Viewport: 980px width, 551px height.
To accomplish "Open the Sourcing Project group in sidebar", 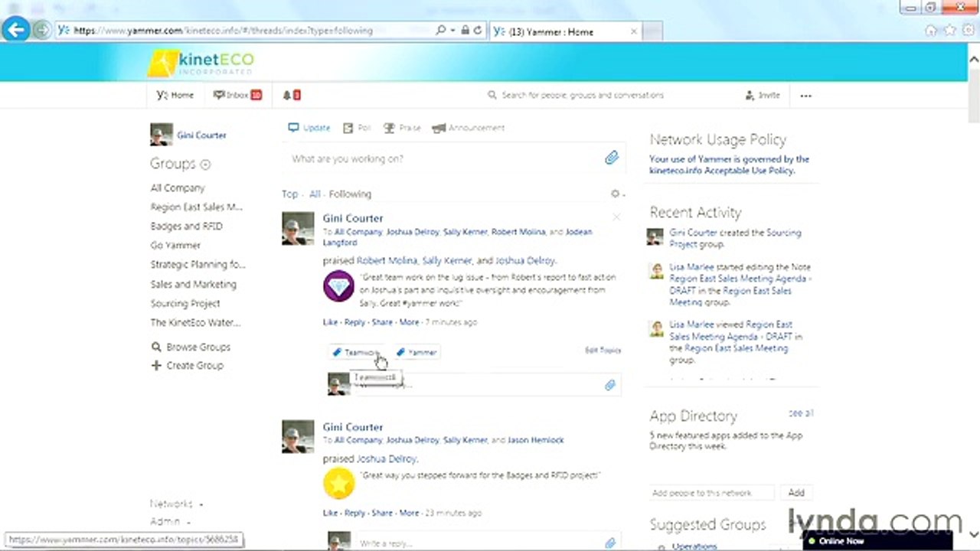I will (x=185, y=304).
